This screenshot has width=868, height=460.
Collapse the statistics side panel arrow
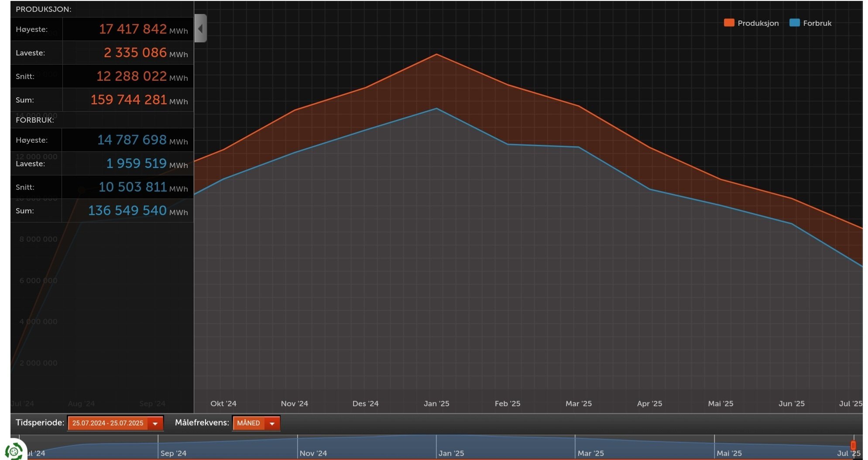pos(201,28)
